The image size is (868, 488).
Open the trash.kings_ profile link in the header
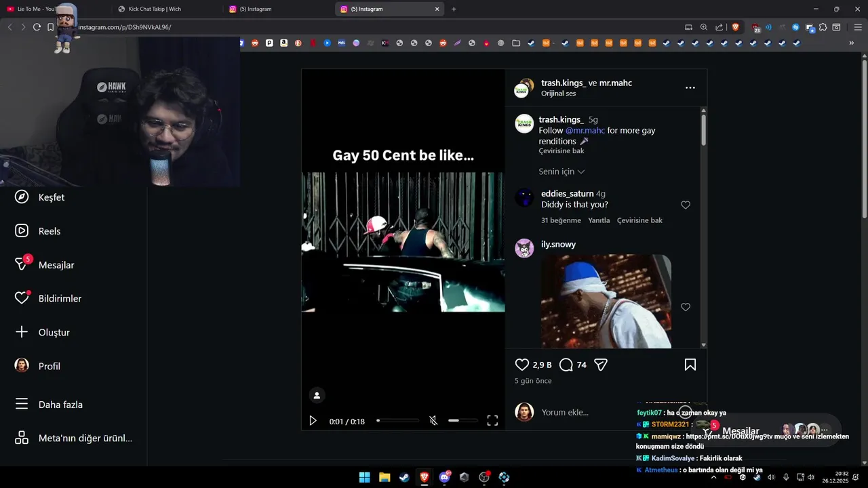coord(564,83)
